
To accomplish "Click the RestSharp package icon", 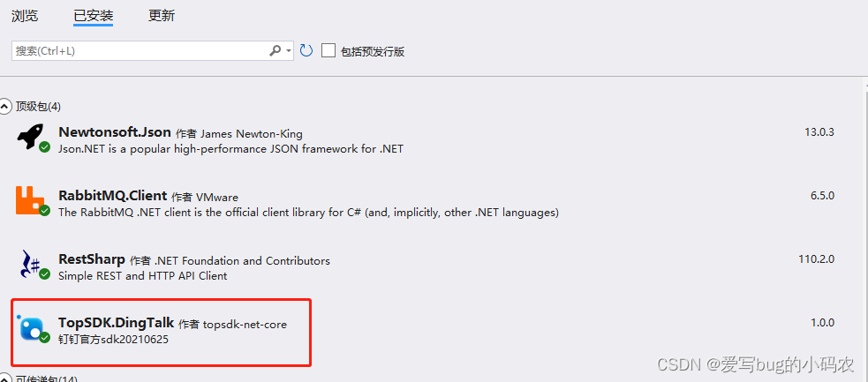I will pos(30,263).
